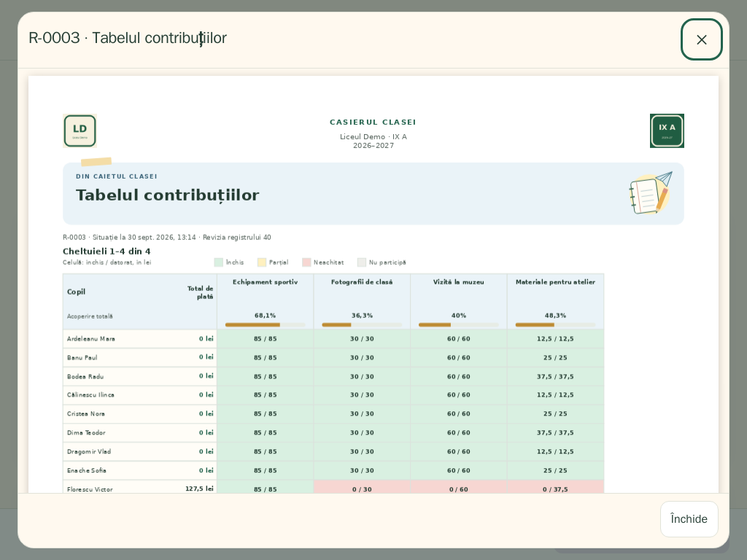Click the IX A class badge
This screenshot has width=747, height=560.
coord(667,131)
